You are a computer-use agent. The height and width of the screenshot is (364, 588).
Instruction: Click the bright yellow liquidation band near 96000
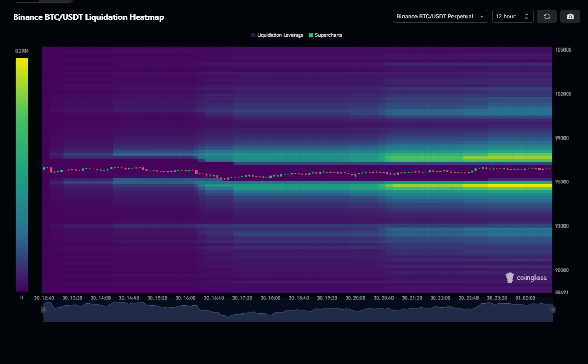click(519, 185)
